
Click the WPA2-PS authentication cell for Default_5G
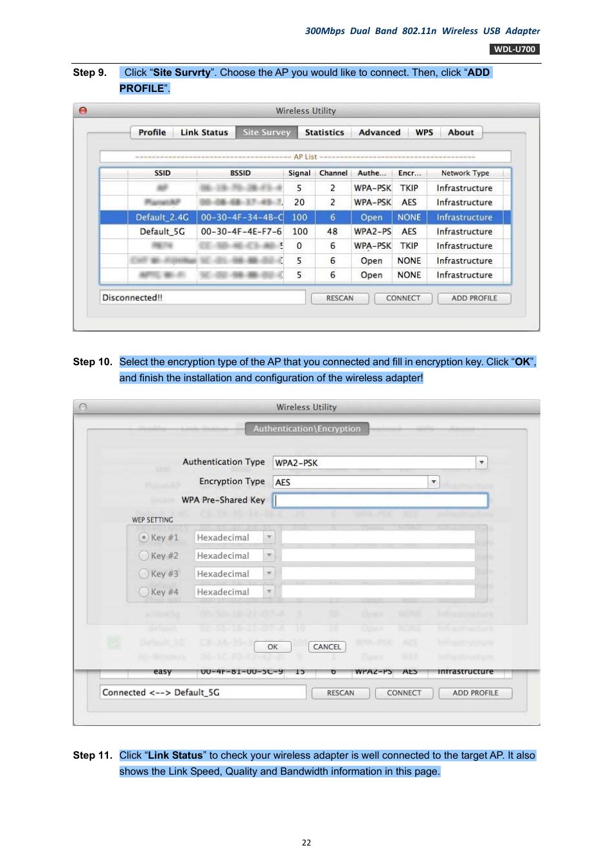[x=373, y=231]
